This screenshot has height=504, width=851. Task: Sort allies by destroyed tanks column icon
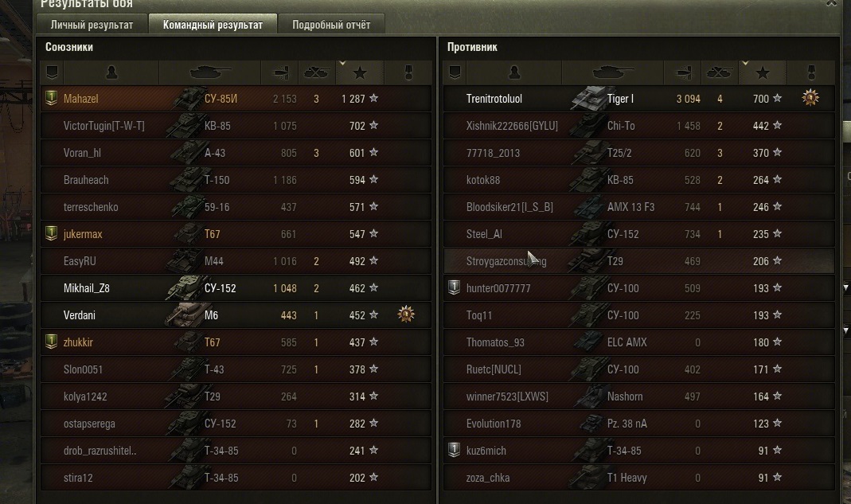click(316, 72)
